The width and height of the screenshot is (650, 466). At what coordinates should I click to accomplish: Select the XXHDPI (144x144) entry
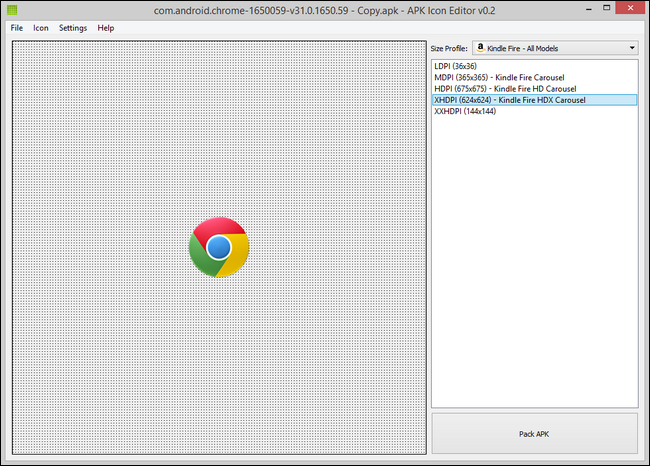pos(534,111)
